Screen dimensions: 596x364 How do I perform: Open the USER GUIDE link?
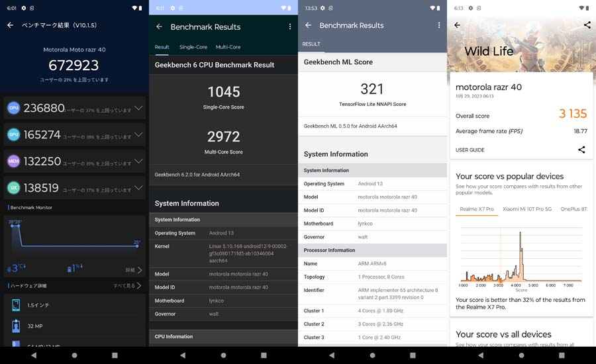click(470, 150)
